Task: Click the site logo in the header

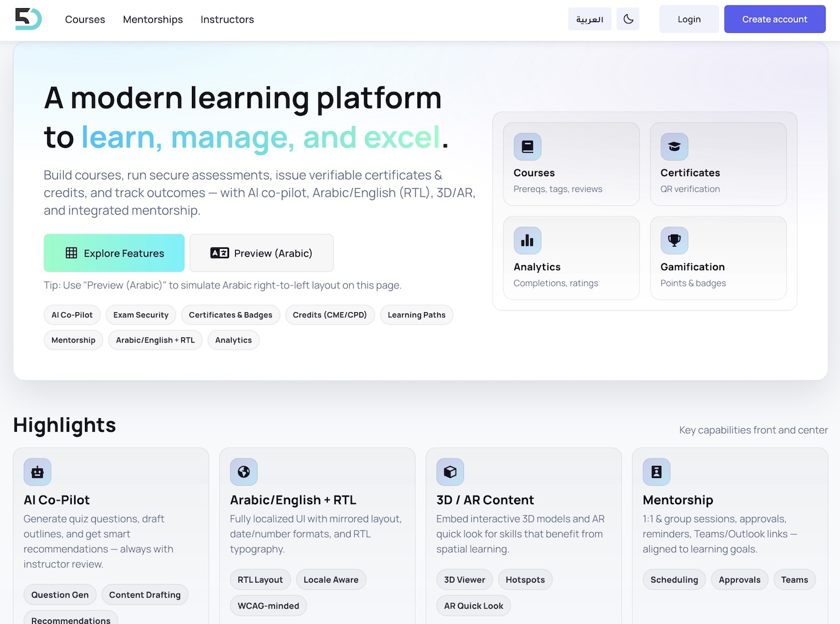Action: point(28,19)
